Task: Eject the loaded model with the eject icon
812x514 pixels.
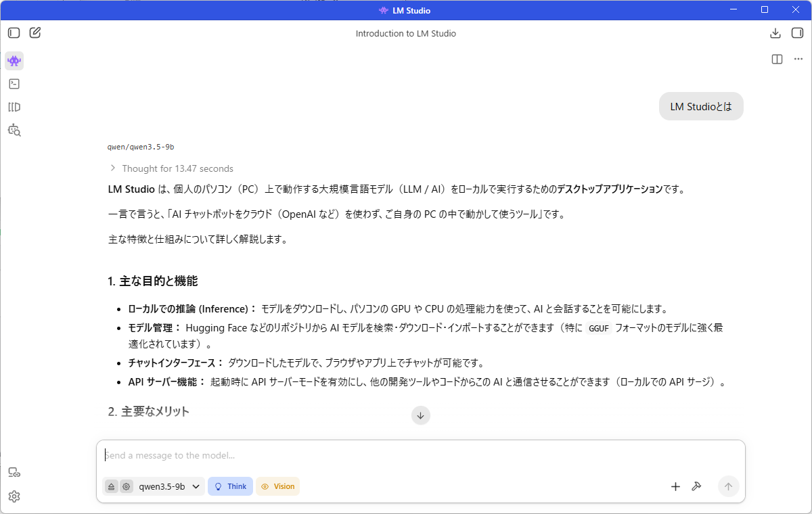Action: point(111,486)
